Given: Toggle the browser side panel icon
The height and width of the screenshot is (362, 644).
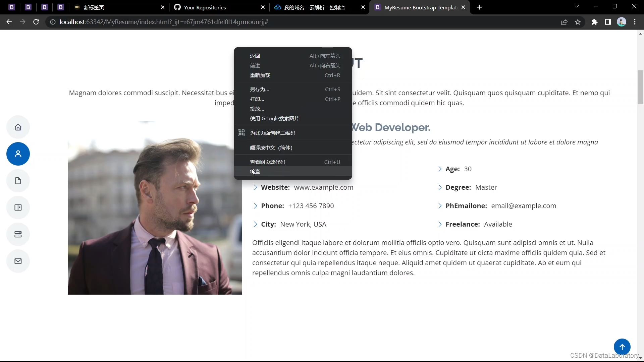Looking at the screenshot, I should point(608,22).
